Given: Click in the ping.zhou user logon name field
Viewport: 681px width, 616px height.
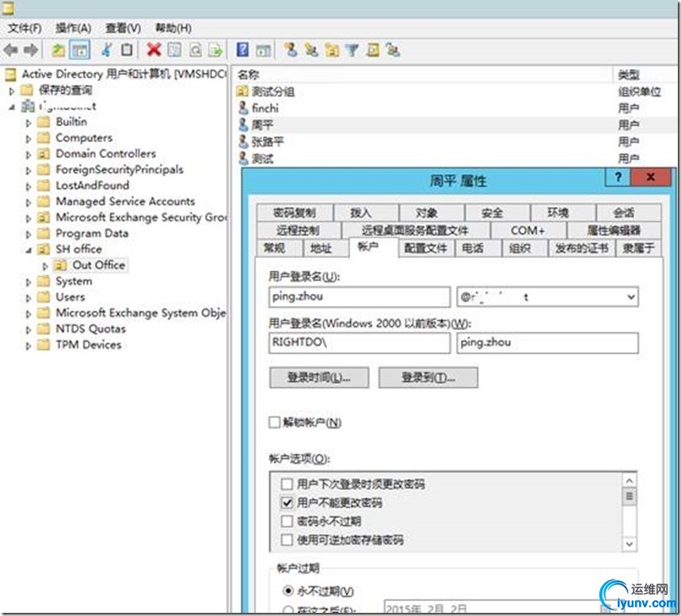Looking at the screenshot, I should 360,297.
